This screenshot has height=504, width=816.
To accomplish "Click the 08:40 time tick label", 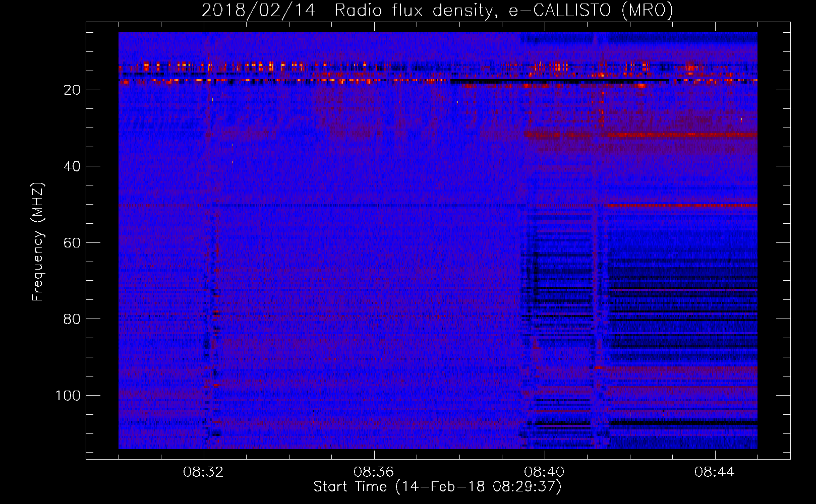I will tap(544, 472).
